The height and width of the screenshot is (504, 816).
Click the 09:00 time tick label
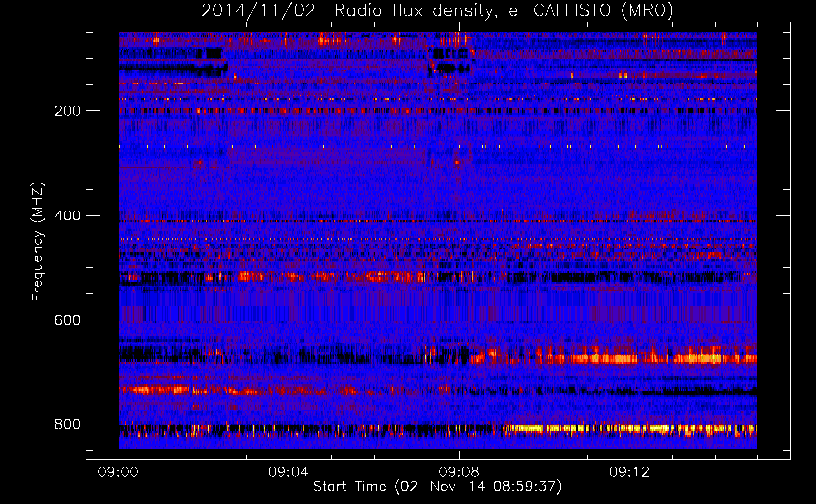(118, 472)
